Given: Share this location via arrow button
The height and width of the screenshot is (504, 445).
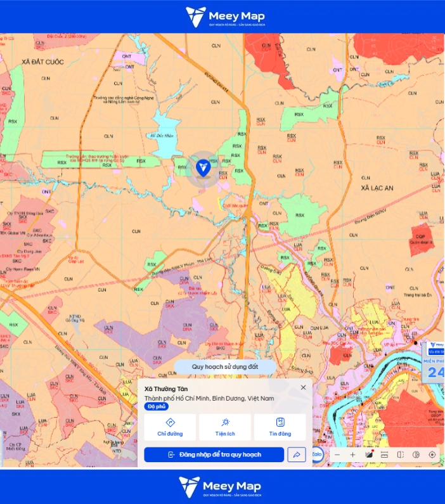Looking at the screenshot, I should (297, 455).
